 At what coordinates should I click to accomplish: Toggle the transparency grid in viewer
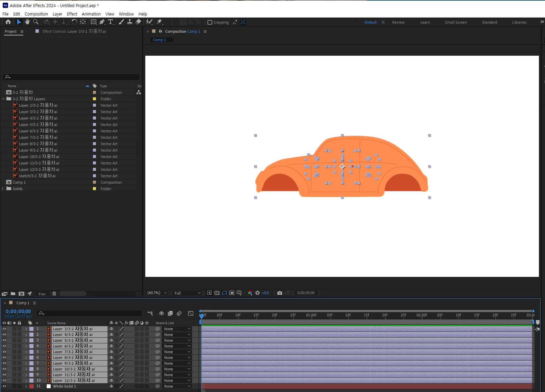(217, 293)
